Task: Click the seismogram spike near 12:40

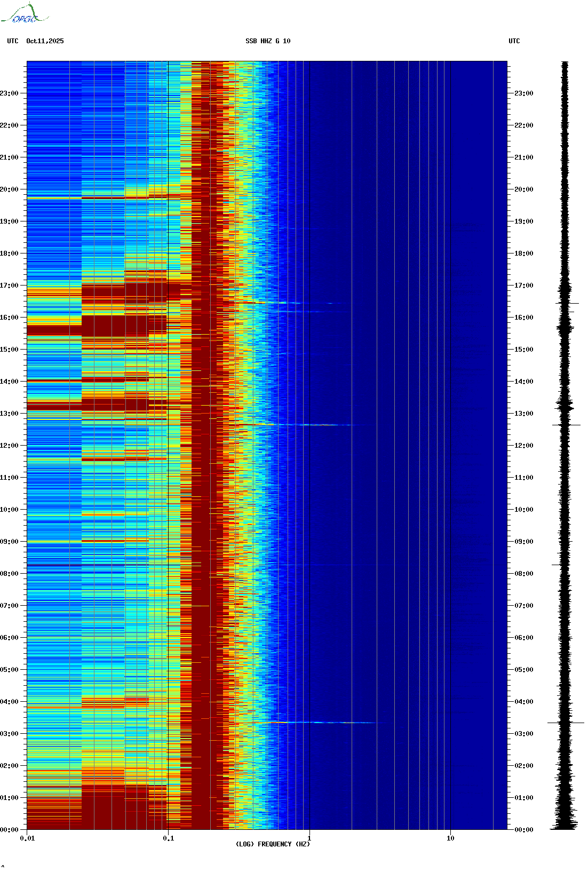Action: pos(566,425)
